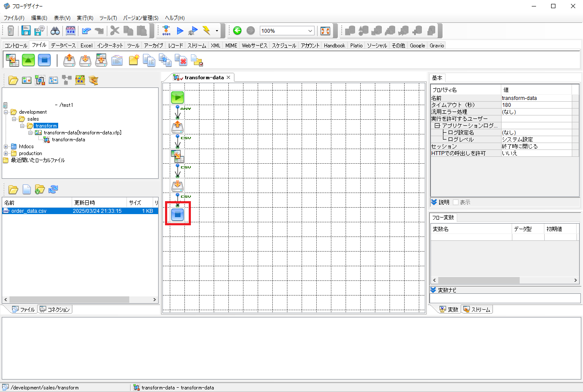This screenshot has height=392, width=583.
Task: Click the FilePut node on canvas
Action: click(x=178, y=185)
